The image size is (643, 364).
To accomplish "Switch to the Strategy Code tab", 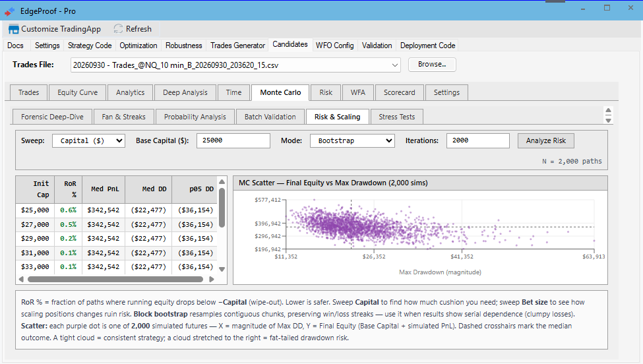I will (90, 45).
